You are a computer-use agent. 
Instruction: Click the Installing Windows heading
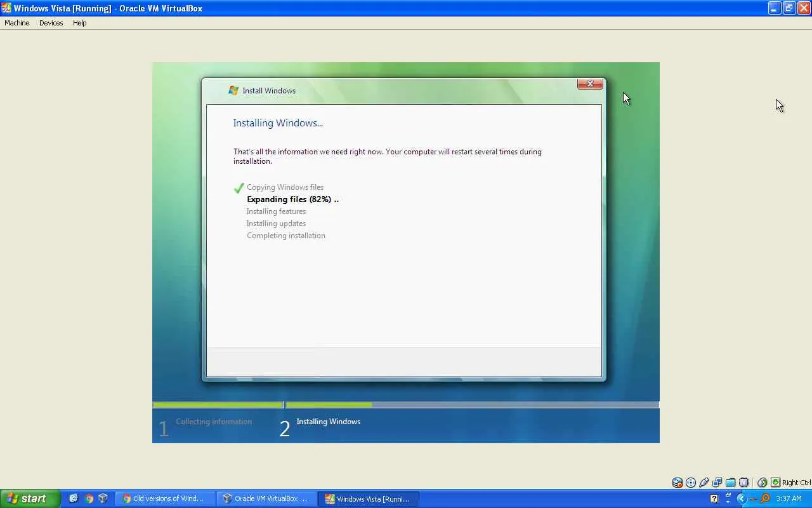click(278, 123)
